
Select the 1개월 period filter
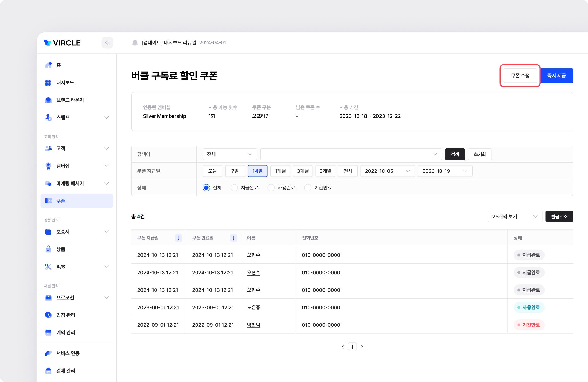(280, 171)
